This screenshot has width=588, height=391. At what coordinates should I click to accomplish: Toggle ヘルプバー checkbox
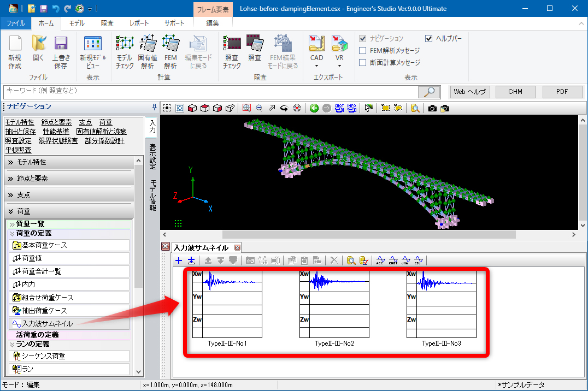coord(429,38)
